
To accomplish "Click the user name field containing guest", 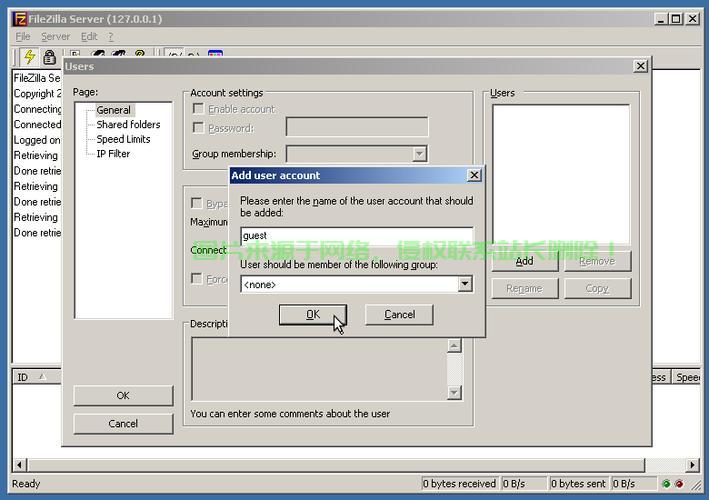I will coord(357,236).
